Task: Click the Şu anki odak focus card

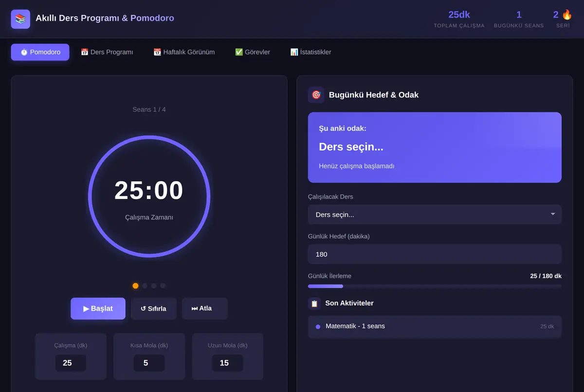Action: [x=435, y=147]
